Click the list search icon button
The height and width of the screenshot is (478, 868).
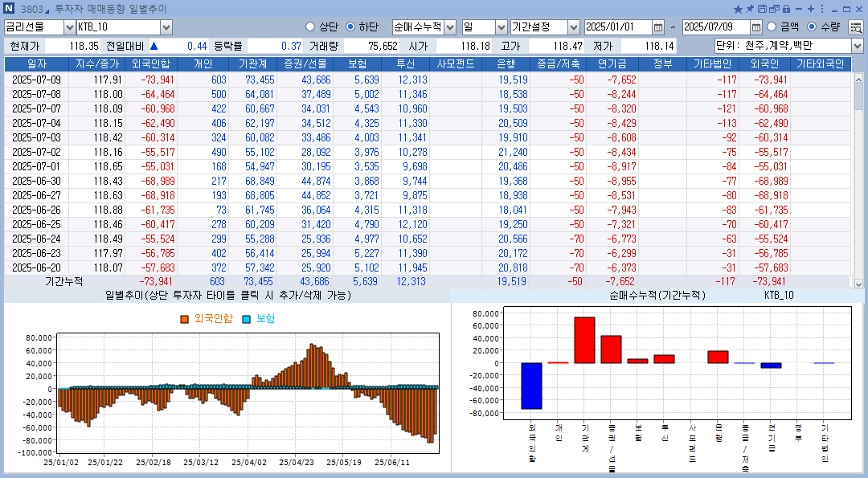pos(856,27)
